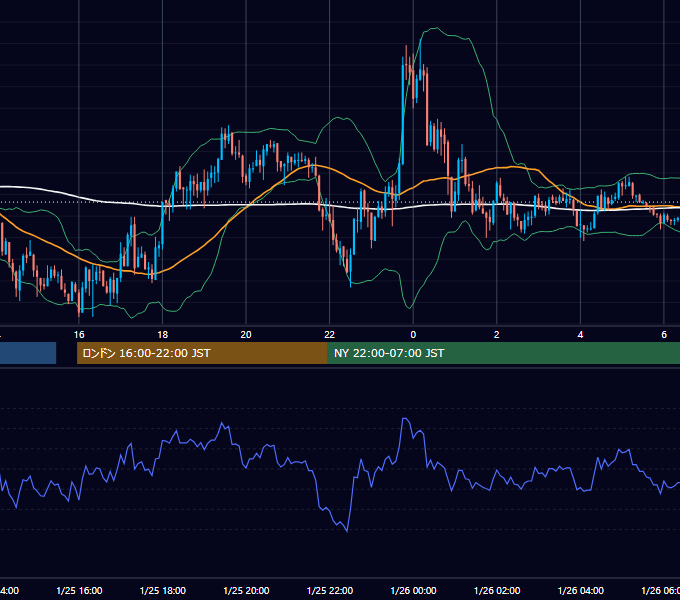Click the 4 hour label on the time axis
Viewport: 680px width, 600px height.
point(580,335)
